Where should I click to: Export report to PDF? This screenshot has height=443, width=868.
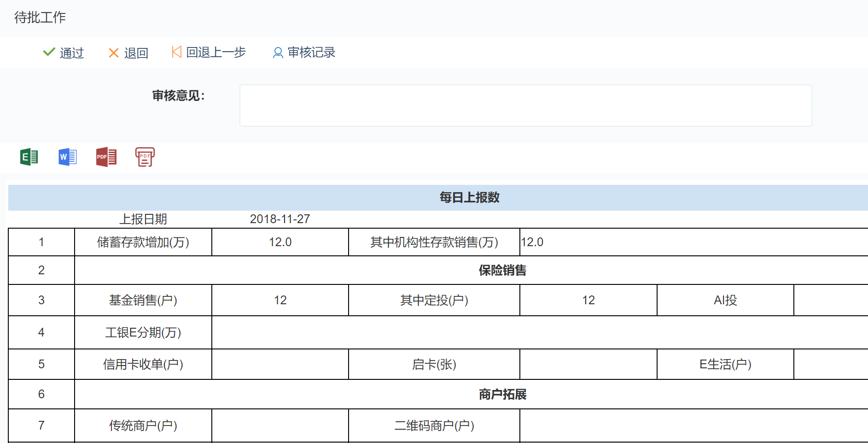(106, 157)
